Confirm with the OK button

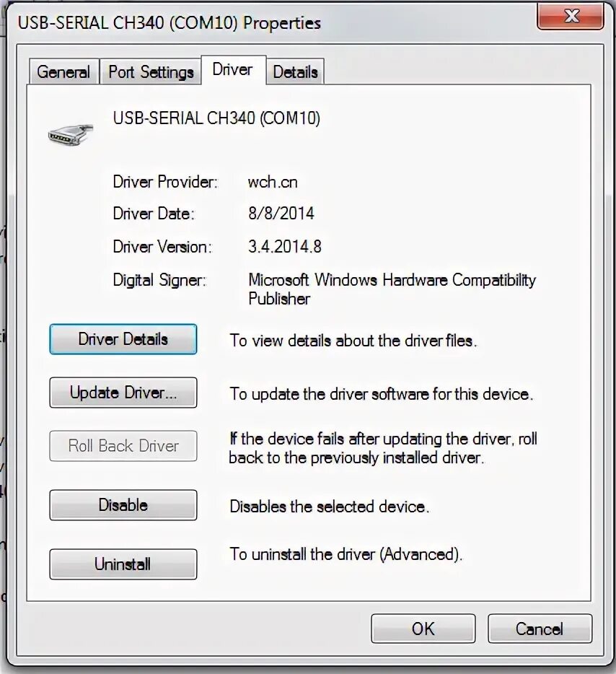(423, 629)
